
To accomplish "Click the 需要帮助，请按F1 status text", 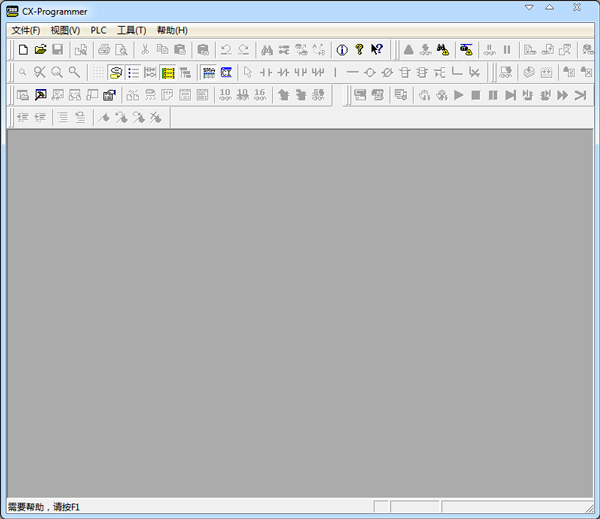I will tap(44, 507).
